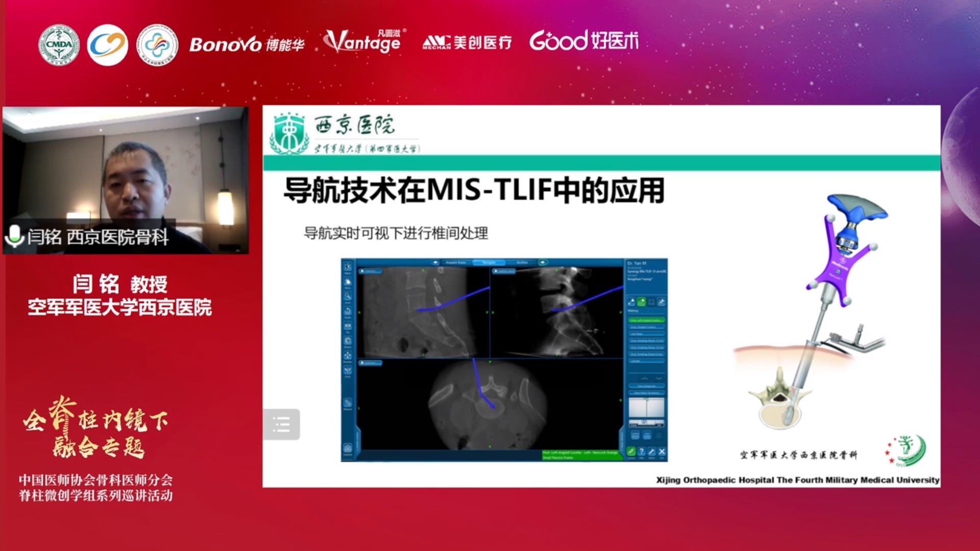
Task: Click the microphone icon beside 闫铭 西京医院骨科
Action: (14, 237)
